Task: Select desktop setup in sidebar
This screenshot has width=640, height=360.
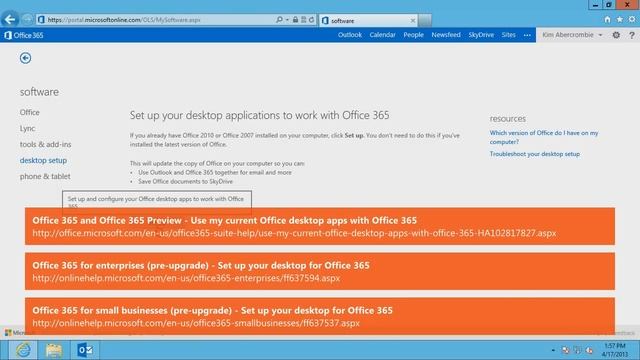Action: tap(43, 160)
